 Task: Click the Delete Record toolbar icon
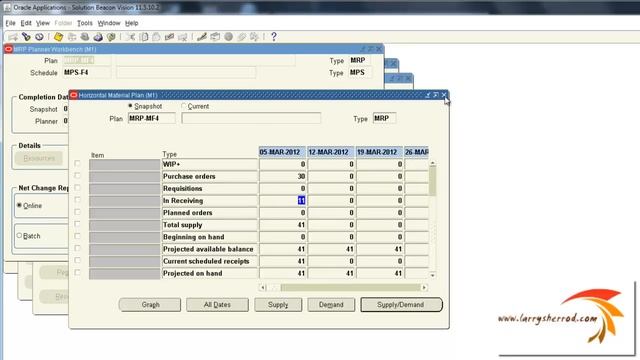[x=182, y=37]
